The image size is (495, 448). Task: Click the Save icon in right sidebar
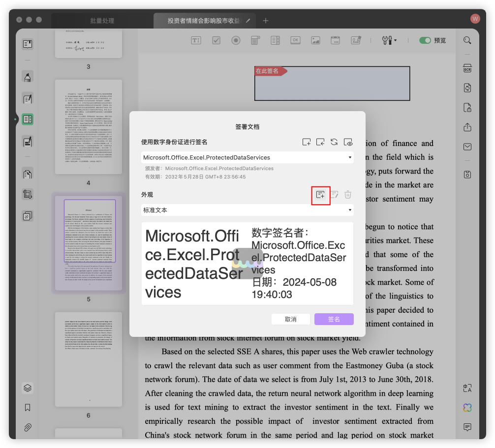[467, 175]
